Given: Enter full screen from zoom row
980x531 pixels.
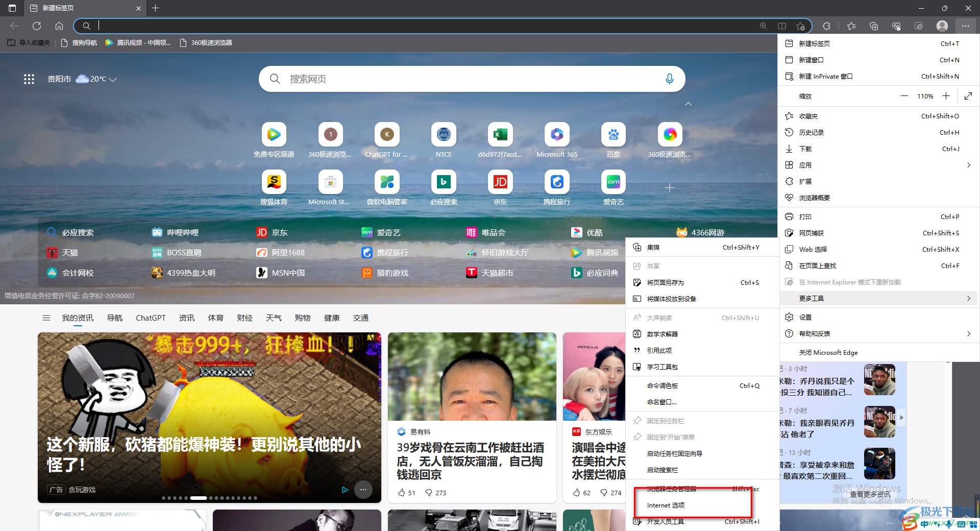Looking at the screenshot, I should coord(968,96).
